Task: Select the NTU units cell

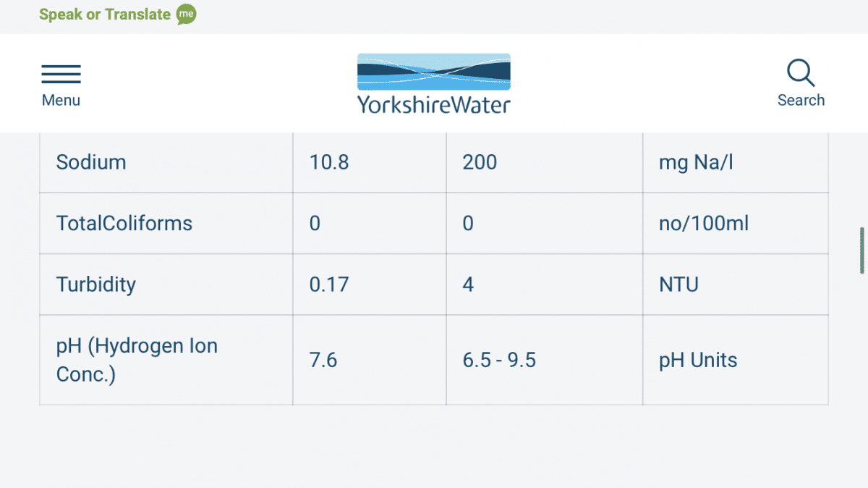Action: [x=736, y=285]
